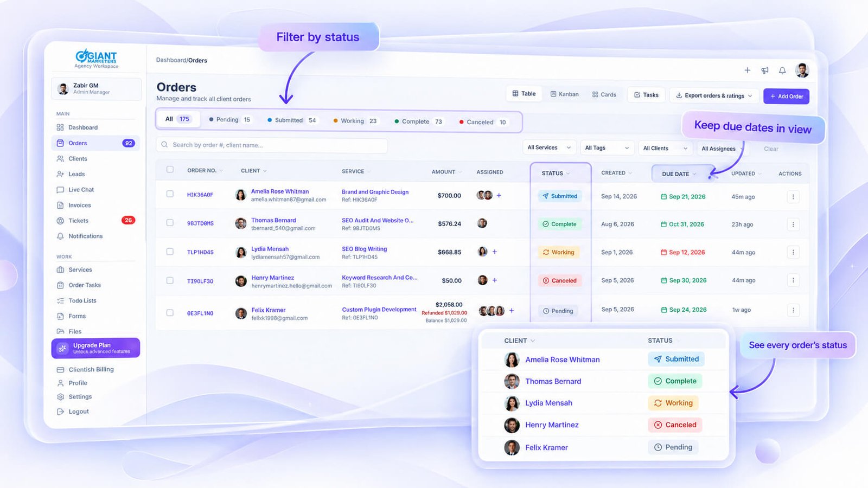Click Logout in the sidebar

(73, 412)
